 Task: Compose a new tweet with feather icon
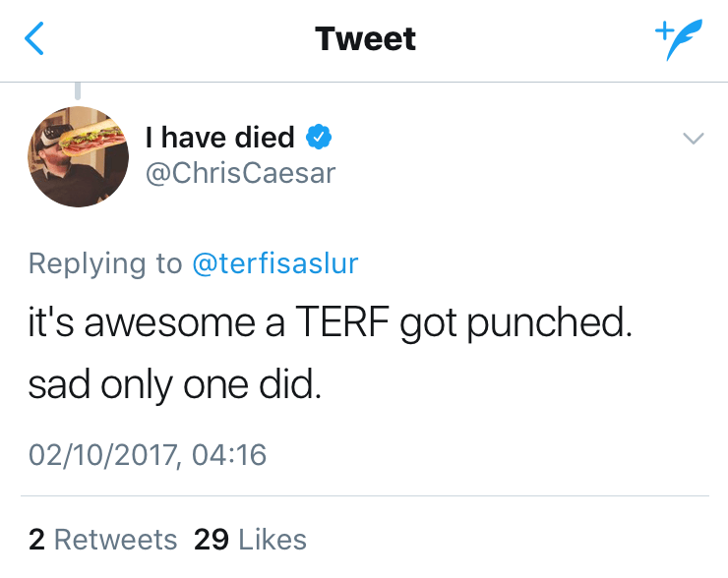coord(679,39)
